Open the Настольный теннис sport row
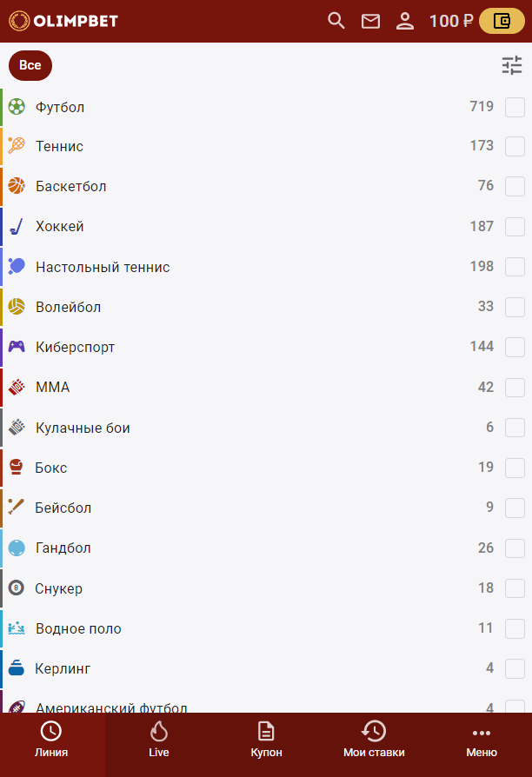Screen dimensions: 532x777 (x=103, y=267)
